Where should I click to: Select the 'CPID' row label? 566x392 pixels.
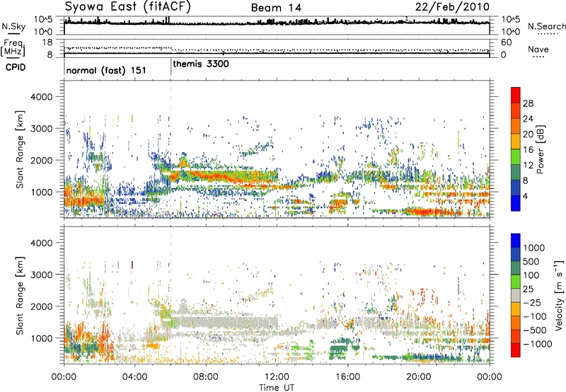(16, 67)
